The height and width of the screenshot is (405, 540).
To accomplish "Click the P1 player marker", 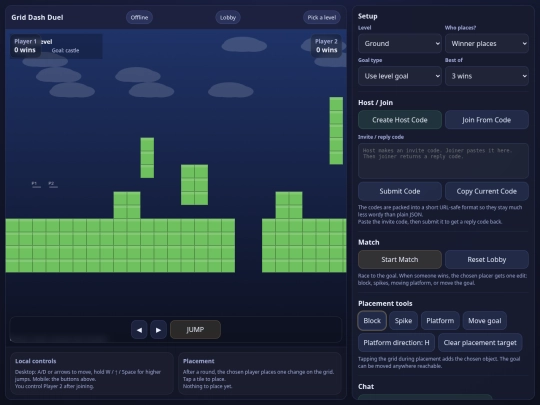I will click(x=36, y=185).
